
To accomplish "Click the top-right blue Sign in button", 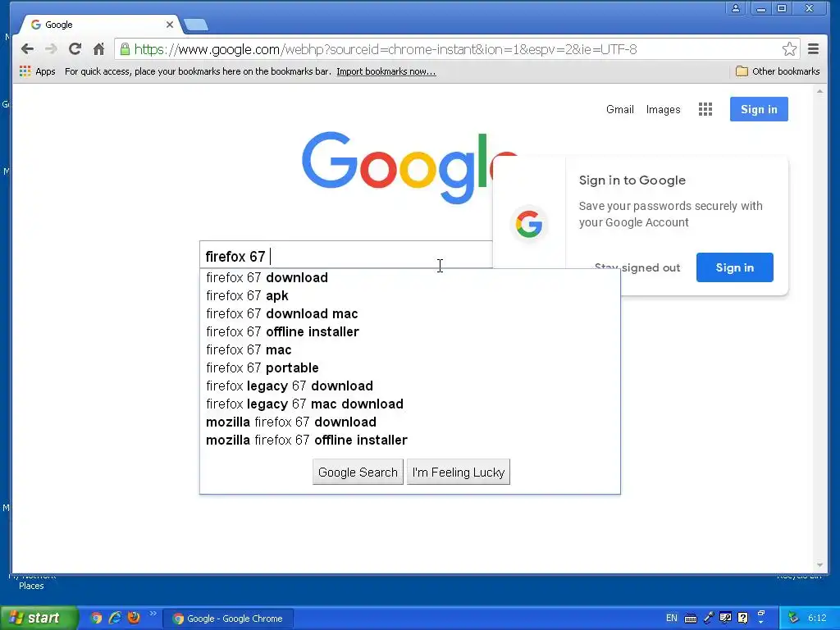I will [759, 109].
